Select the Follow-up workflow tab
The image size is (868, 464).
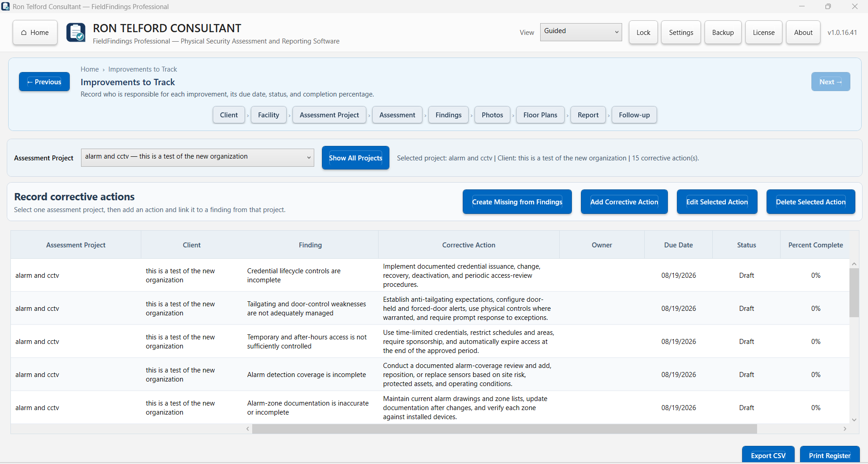634,115
